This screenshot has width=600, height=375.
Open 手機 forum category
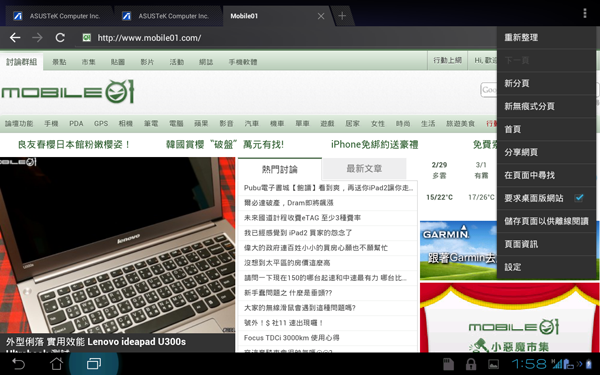51,123
